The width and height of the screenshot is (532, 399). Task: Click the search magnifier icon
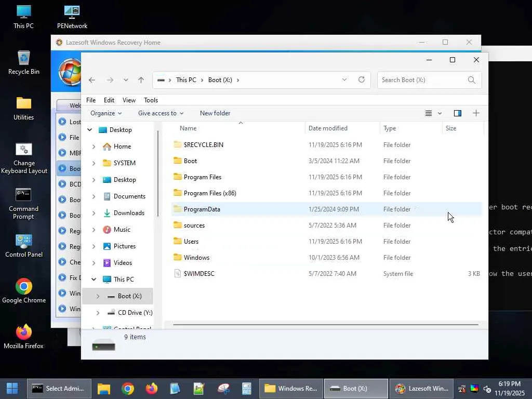[x=471, y=79]
